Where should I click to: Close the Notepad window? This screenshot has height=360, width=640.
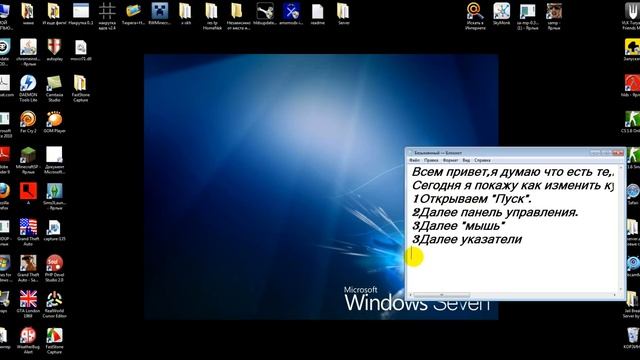[619, 153]
